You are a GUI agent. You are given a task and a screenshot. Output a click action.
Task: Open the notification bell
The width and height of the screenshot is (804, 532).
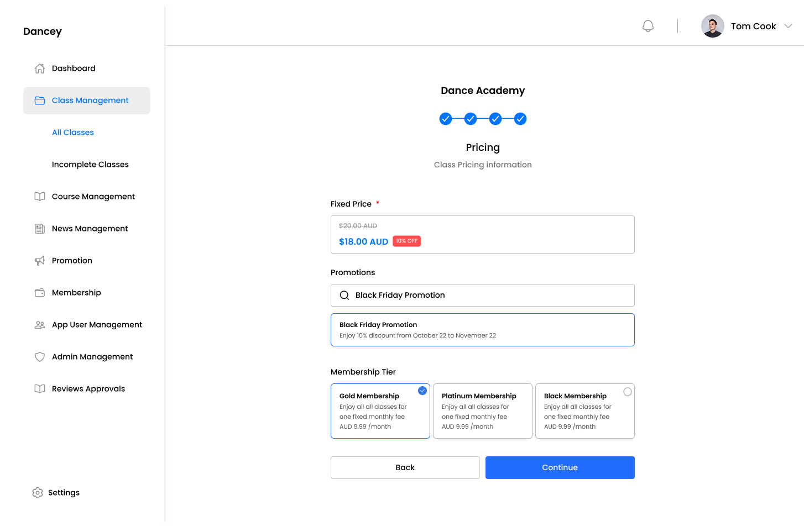(648, 25)
